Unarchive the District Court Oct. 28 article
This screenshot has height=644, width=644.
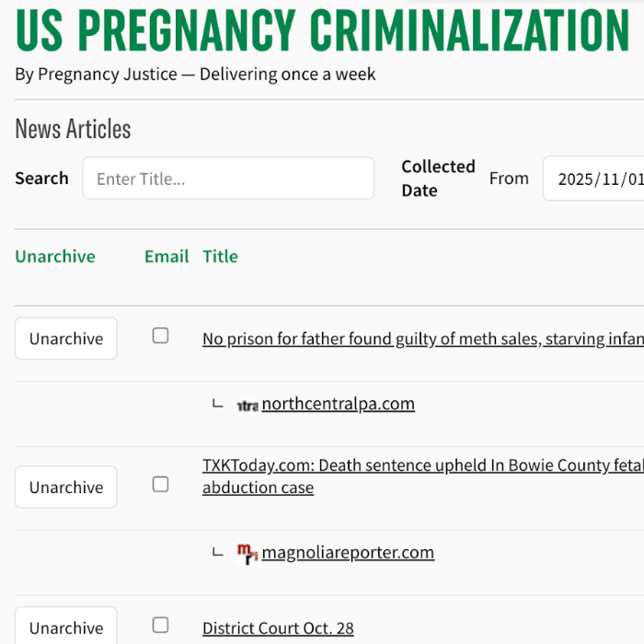[x=66, y=627]
